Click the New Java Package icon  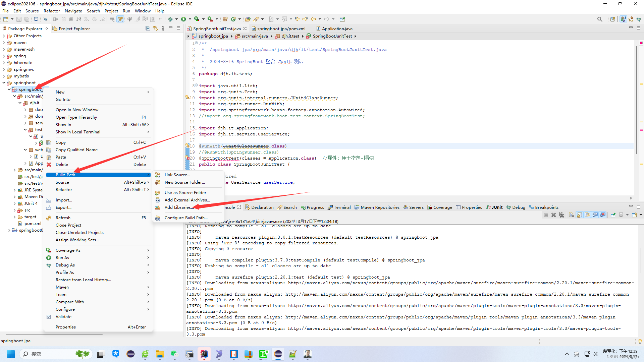[x=225, y=19]
